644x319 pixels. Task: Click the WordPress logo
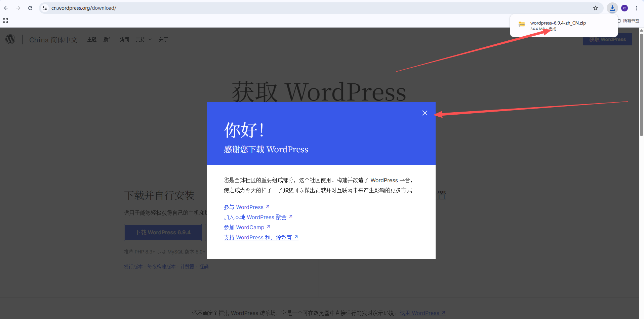pos(10,39)
